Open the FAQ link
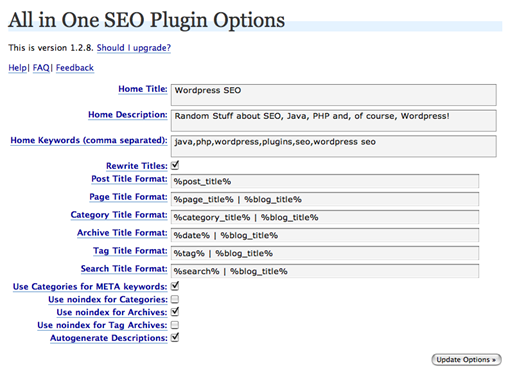The width and height of the screenshot is (510, 382). pos(41,68)
